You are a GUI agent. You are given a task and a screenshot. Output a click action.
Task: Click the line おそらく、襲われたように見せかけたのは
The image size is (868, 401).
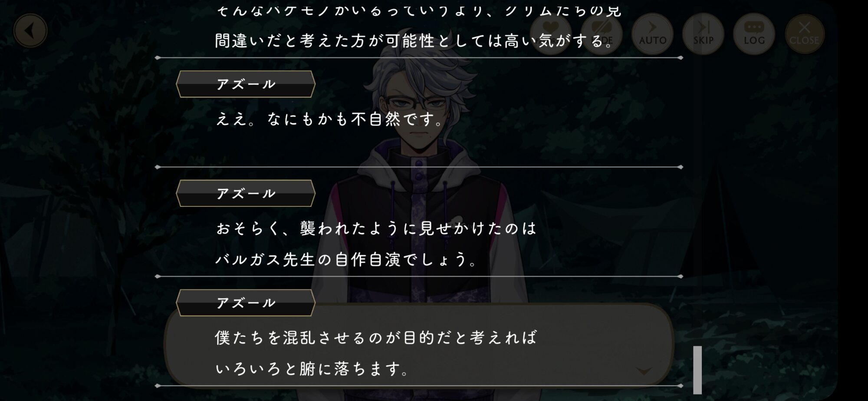376,229
